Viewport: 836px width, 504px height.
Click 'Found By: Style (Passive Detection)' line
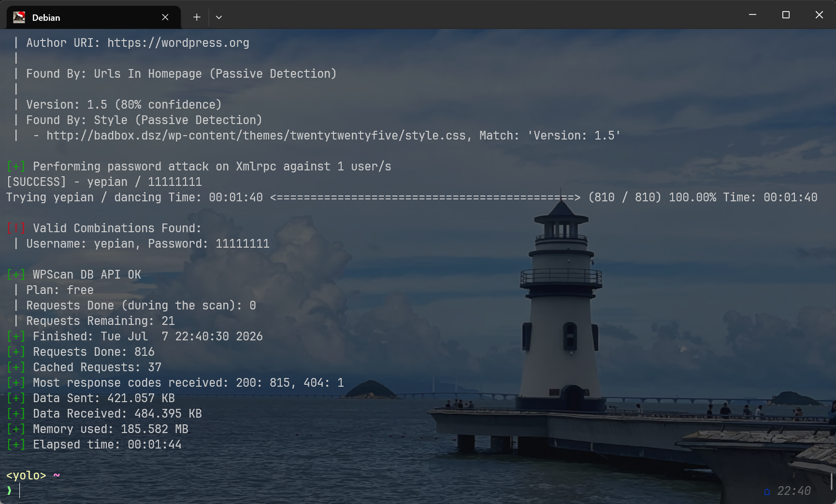(144, 120)
